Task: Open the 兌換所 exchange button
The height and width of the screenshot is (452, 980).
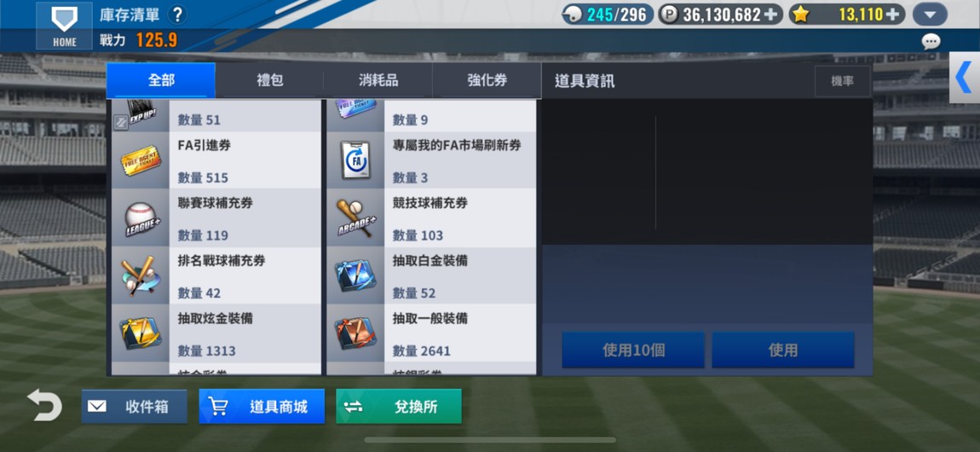Action: coord(399,406)
